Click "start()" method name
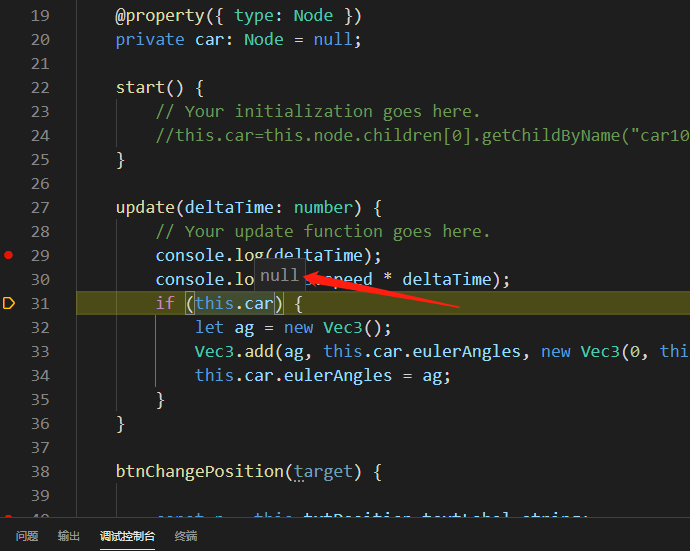The width and height of the screenshot is (690, 551). (x=149, y=88)
